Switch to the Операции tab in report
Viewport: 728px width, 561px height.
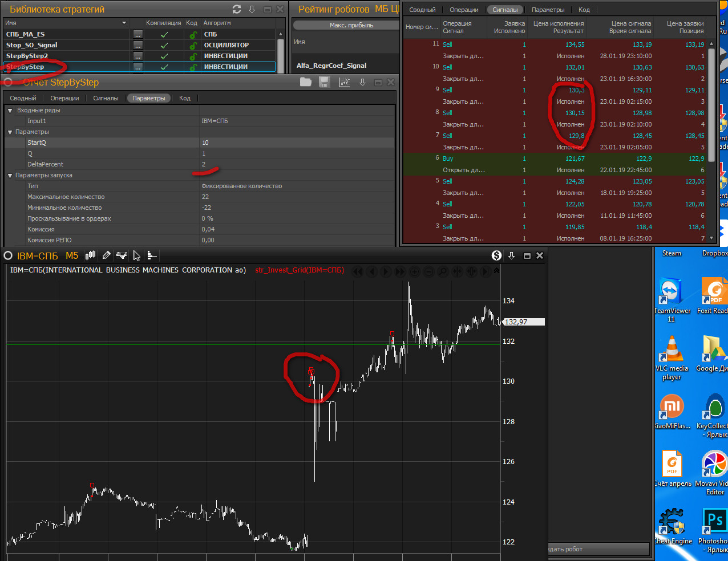point(64,98)
